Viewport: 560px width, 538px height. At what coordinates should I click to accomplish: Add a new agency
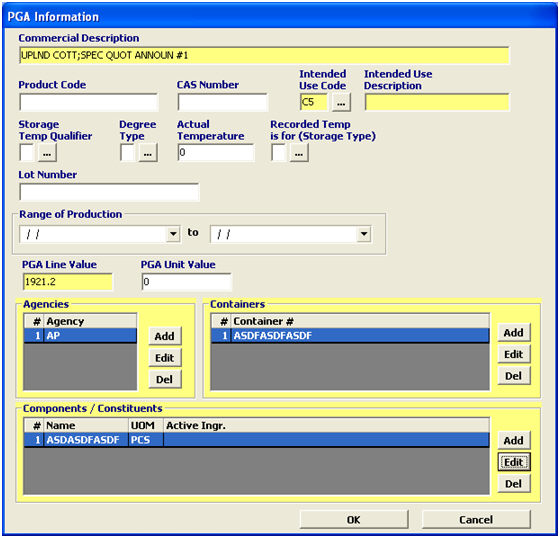[165, 336]
